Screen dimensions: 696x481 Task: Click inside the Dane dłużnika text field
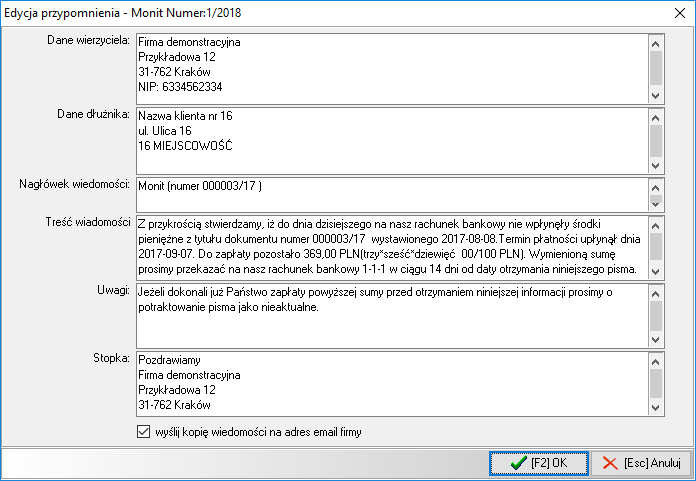390,139
